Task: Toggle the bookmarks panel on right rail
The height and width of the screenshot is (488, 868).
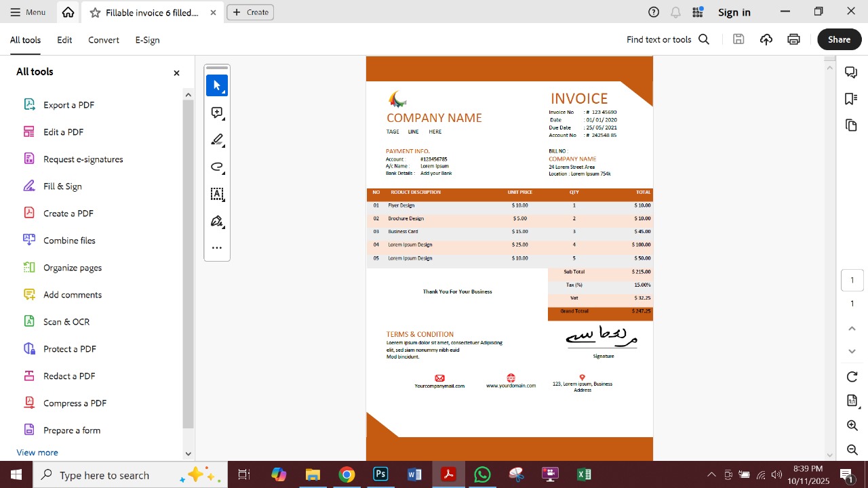Action: (851, 99)
